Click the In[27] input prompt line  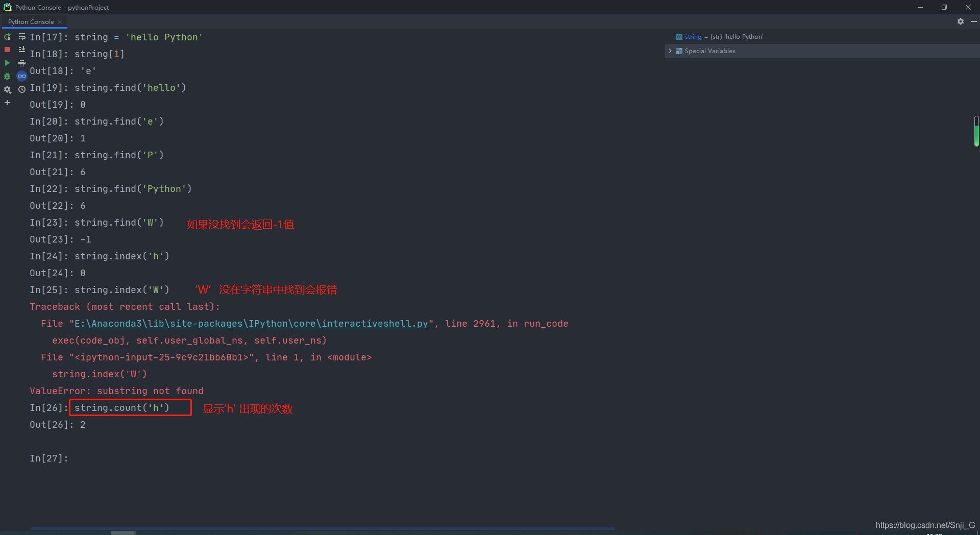point(49,458)
